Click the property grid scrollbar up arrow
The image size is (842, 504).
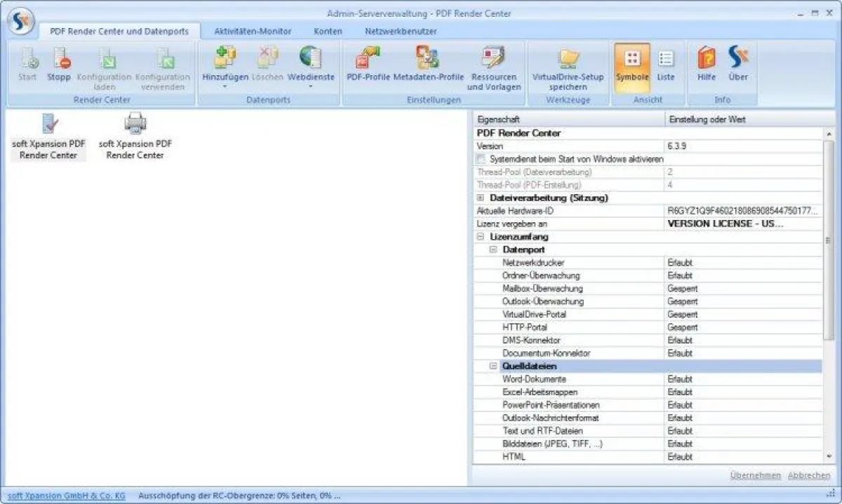click(x=829, y=133)
